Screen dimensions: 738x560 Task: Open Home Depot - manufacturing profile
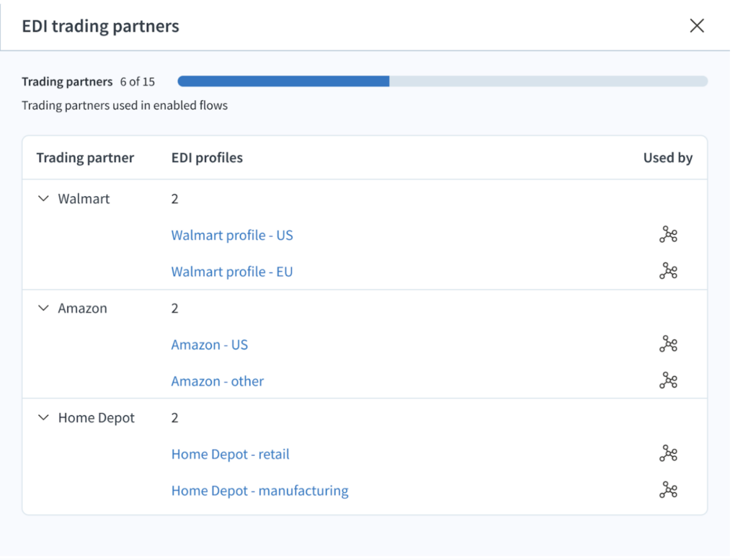click(x=259, y=492)
